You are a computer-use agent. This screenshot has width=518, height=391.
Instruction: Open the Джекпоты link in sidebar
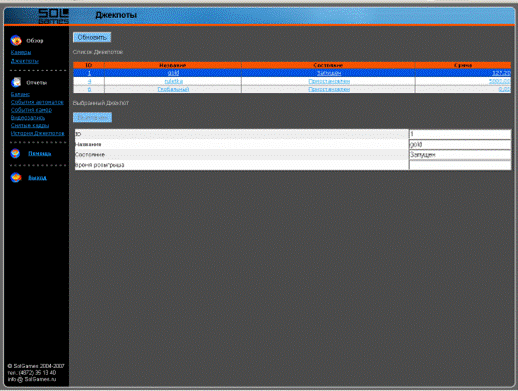(x=25, y=61)
